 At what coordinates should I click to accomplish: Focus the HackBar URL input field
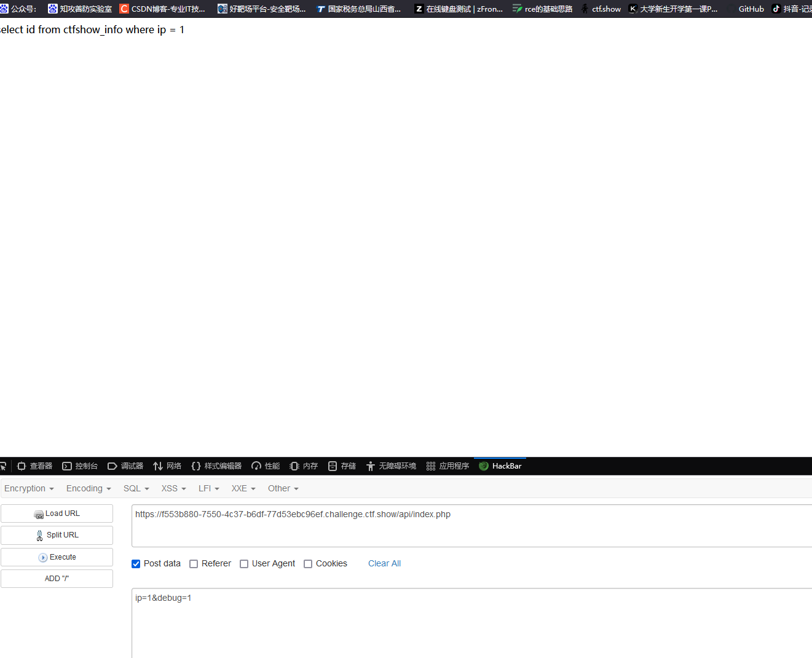pyautogui.click(x=471, y=526)
